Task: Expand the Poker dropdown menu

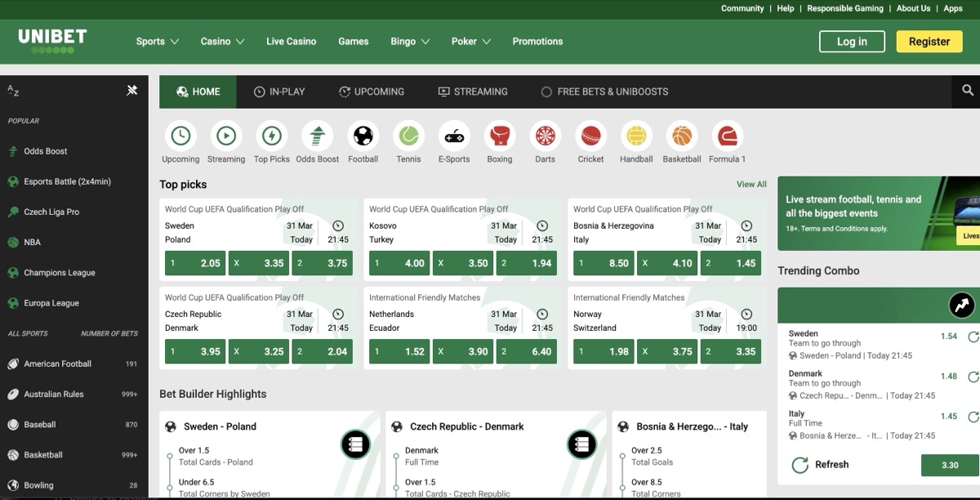Action: (x=470, y=41)
